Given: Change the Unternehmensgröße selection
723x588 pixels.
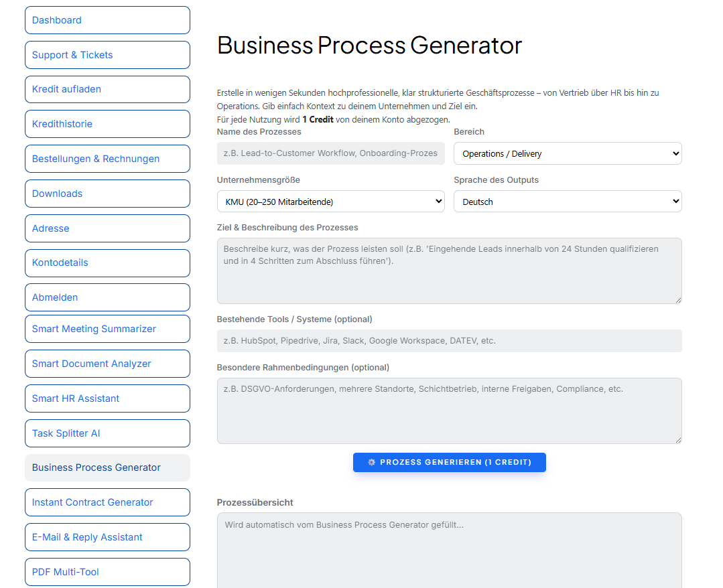Looking at the screenshot, I should 330,201.
